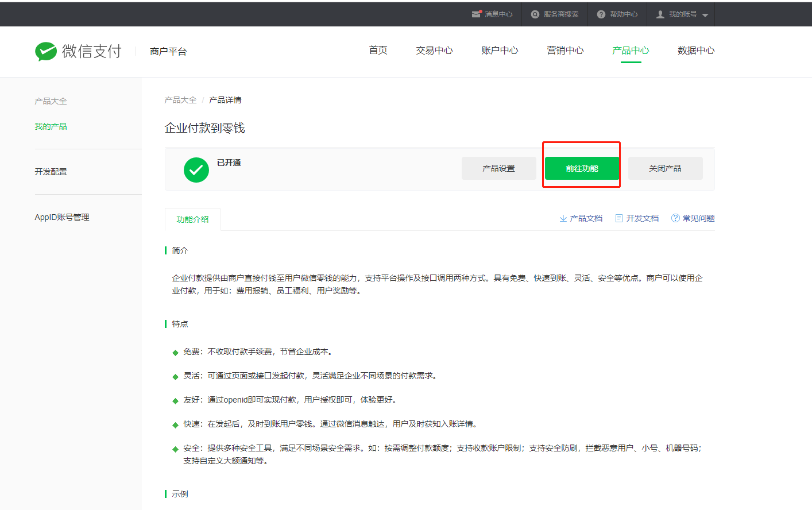Image resolution: width=812 pixels, height=510 pixels.
Task: Open the 数据中心 menu item
Action: coord(696,51)
